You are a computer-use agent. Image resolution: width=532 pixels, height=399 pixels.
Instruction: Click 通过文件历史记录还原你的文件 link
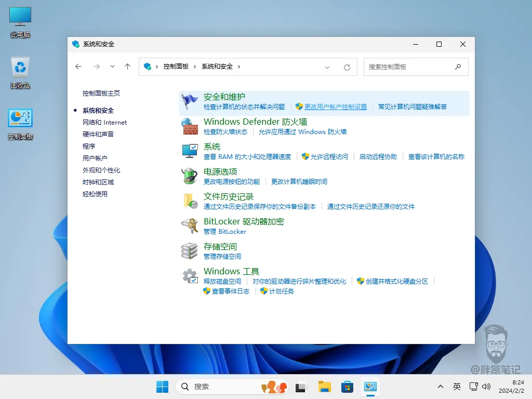pos(371,207)
